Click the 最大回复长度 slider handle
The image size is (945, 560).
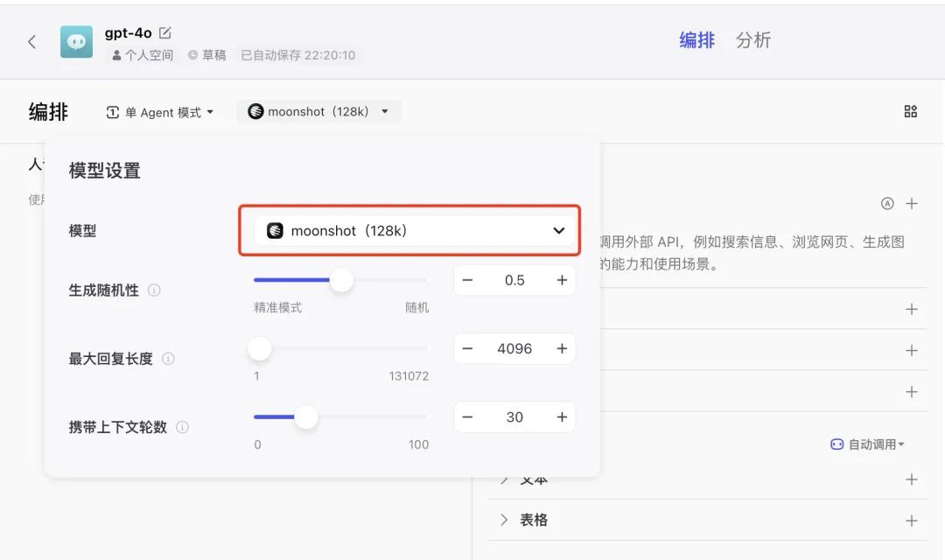[259, 349]
